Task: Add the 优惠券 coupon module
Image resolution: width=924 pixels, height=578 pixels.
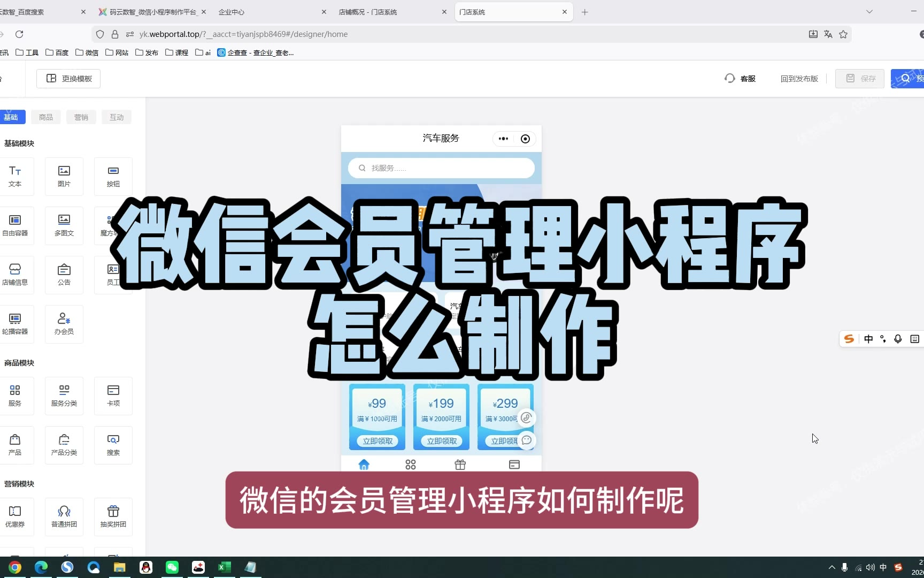Action: (15, 516)
